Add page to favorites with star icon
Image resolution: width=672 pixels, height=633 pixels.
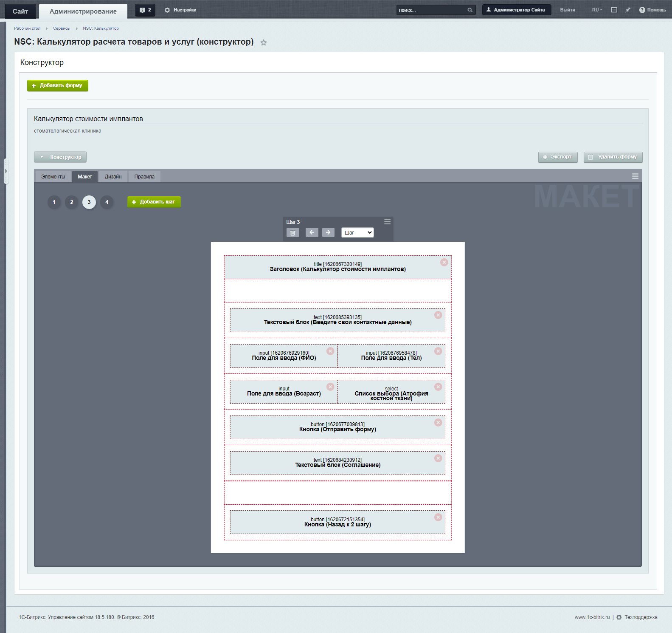(x=264, y=42)
